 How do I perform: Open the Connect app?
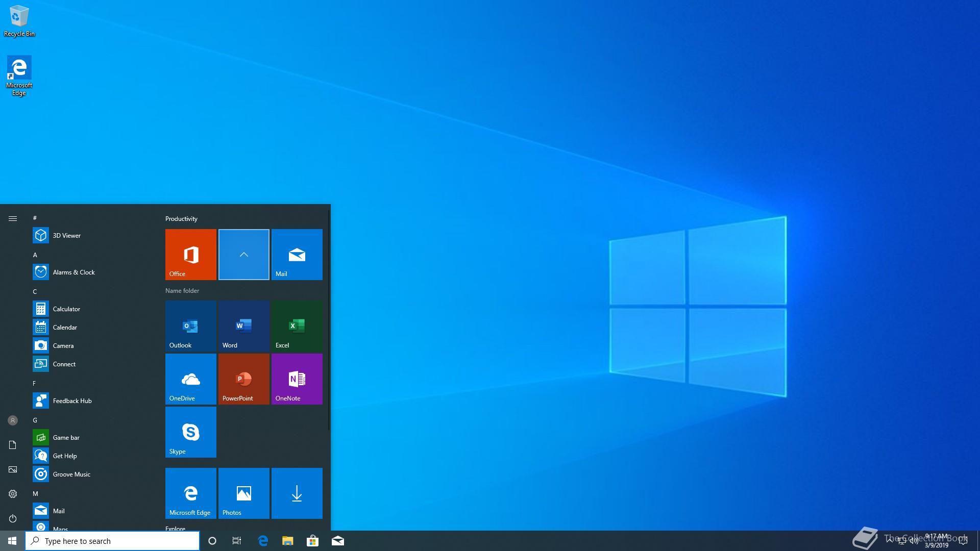click(x=93, y=364)
